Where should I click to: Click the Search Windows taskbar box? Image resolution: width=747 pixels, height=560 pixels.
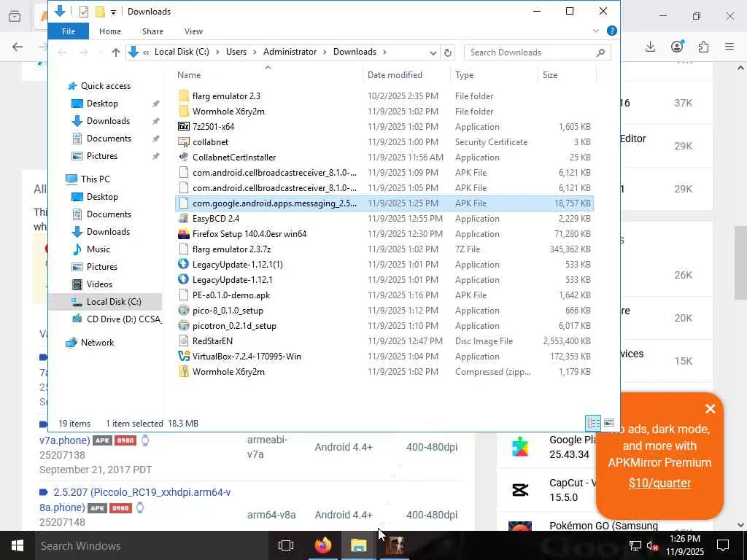(150, 545)
